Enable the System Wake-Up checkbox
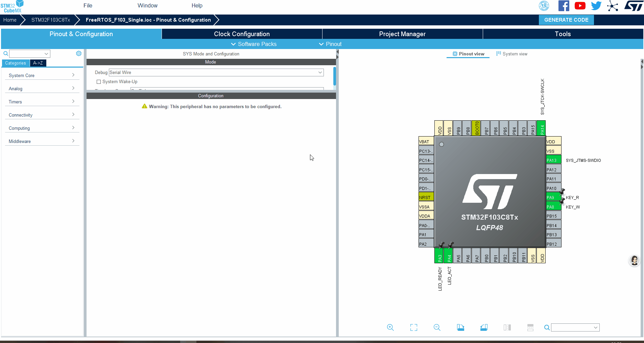 point(99,82)
